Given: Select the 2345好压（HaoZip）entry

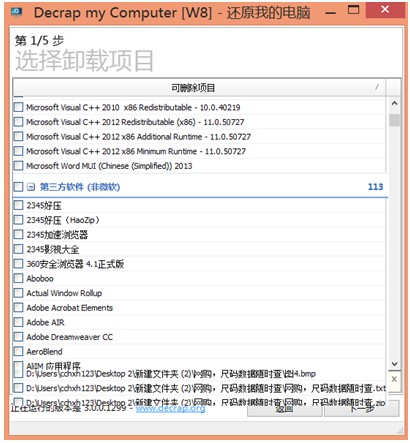Looking at the screenshot, I should 199,220.
